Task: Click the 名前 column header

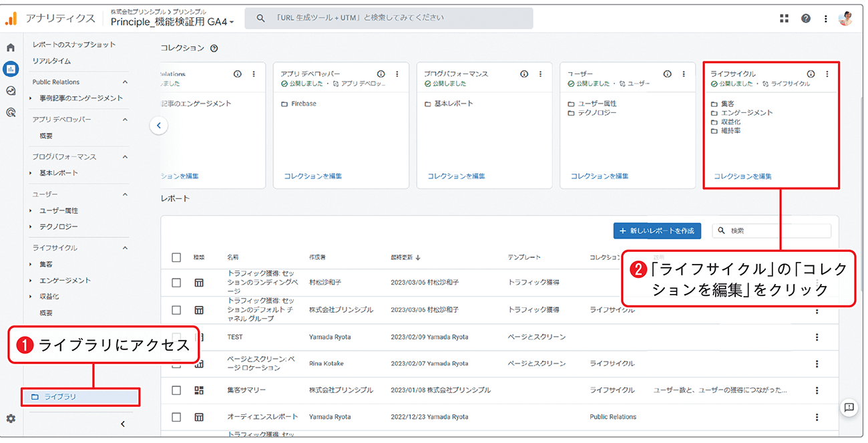Action: point(233,257)
